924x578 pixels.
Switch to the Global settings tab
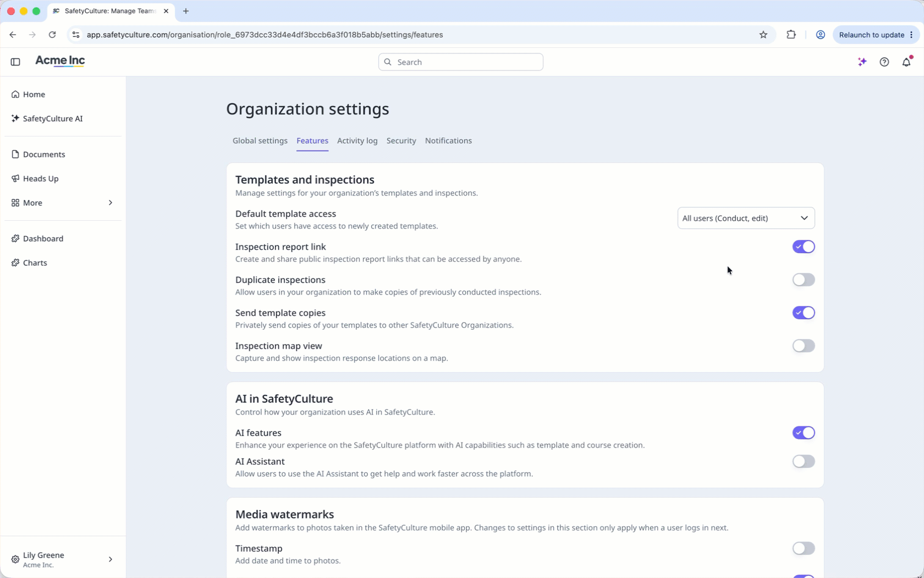click(260, 140)
